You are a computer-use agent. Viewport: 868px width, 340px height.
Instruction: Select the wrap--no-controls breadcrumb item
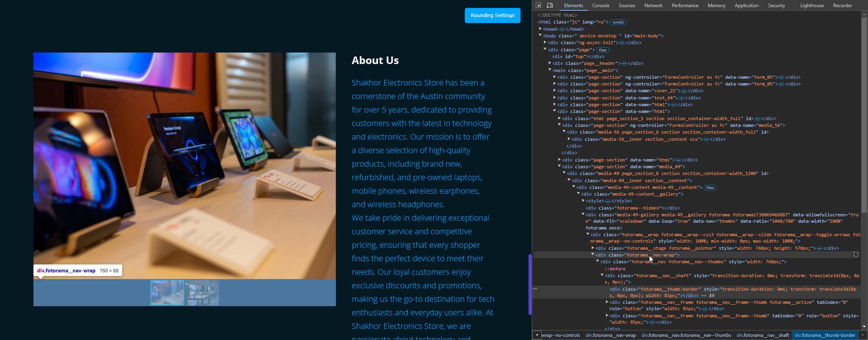click(561, 335)
